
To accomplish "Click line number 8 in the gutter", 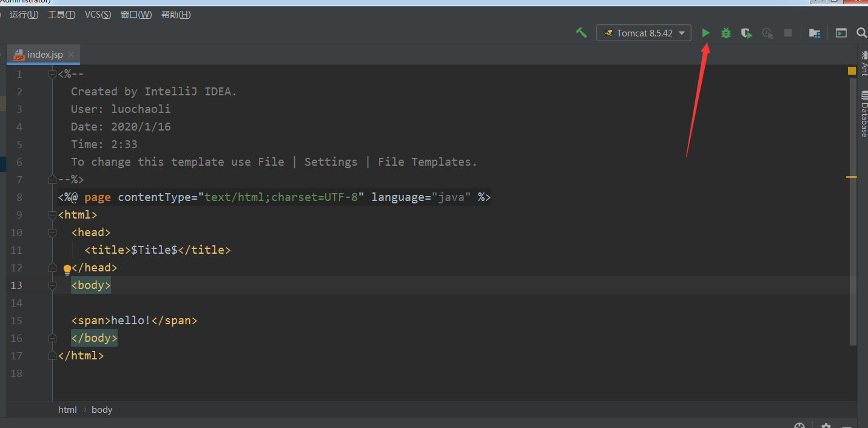I will coord(19,197).
